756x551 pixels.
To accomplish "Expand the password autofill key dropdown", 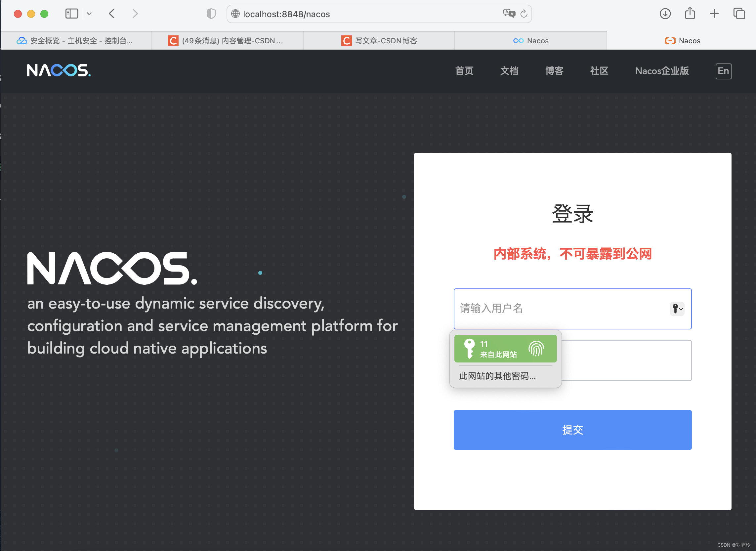I will pyautogui.click(x=677, y=309).
